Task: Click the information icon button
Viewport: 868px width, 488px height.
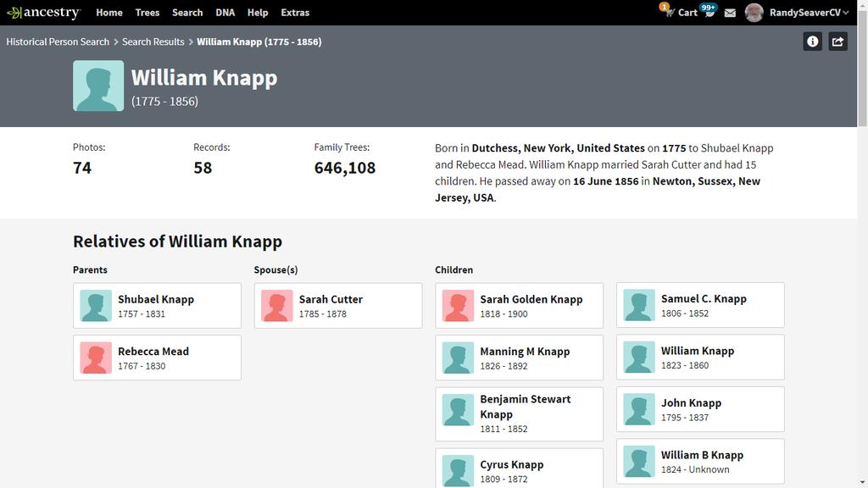Action: click(x=812, y=42)
